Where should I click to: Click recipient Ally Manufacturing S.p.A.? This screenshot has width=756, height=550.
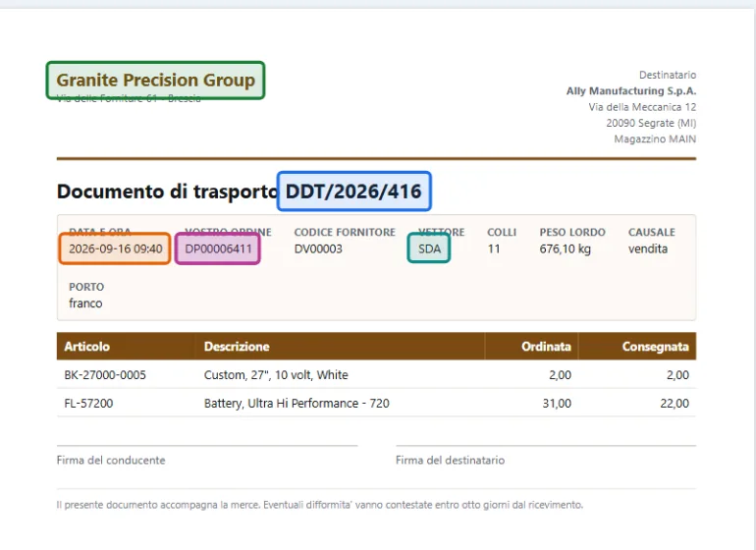pyautogui.click(x=631, y=91)
